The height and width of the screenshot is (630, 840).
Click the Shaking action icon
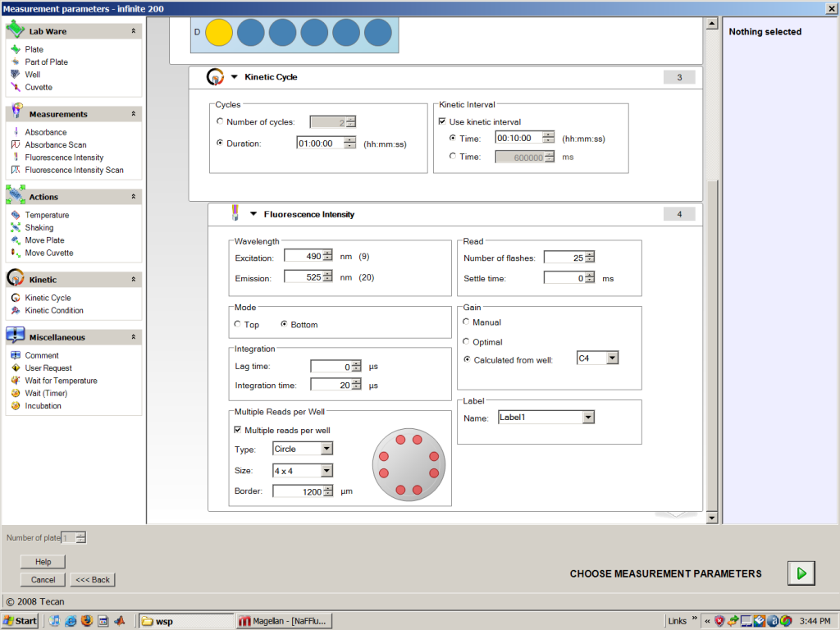coord(16,228)
